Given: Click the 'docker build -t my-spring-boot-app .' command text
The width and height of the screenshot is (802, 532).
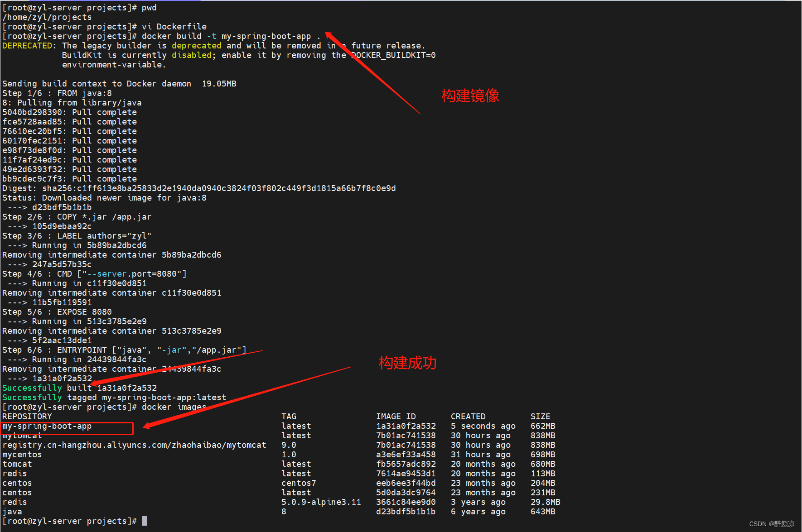Looking at the screenshot, I should 231,36.
